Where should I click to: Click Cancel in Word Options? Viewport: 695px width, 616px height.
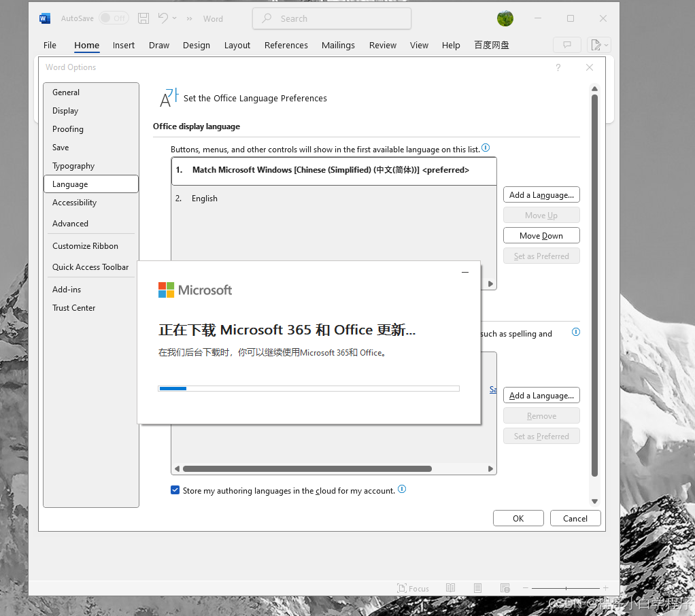(x=575, y=519)
